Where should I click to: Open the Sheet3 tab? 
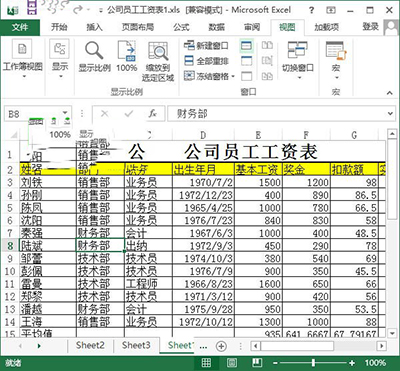136,345
